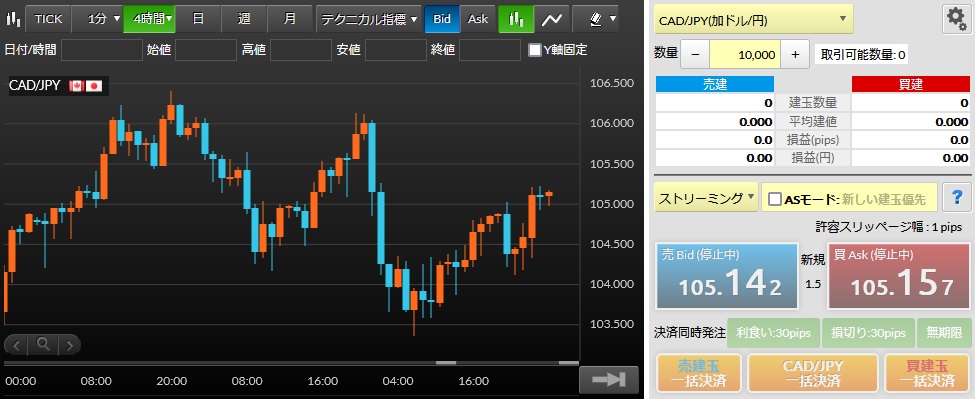This screenshot has width=975, height=399.
Task: Toggle the Ask price display
Action: click(478, 19)
